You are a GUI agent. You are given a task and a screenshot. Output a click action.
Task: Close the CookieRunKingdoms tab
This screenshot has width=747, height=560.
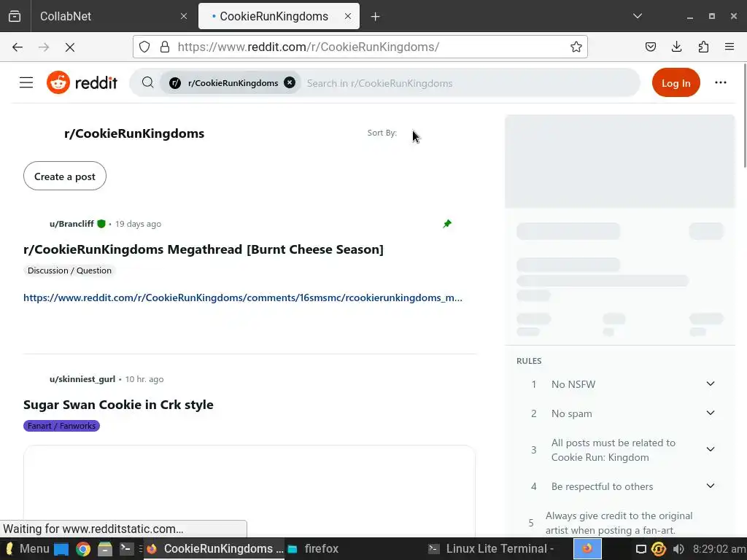(x=348, y=16)
